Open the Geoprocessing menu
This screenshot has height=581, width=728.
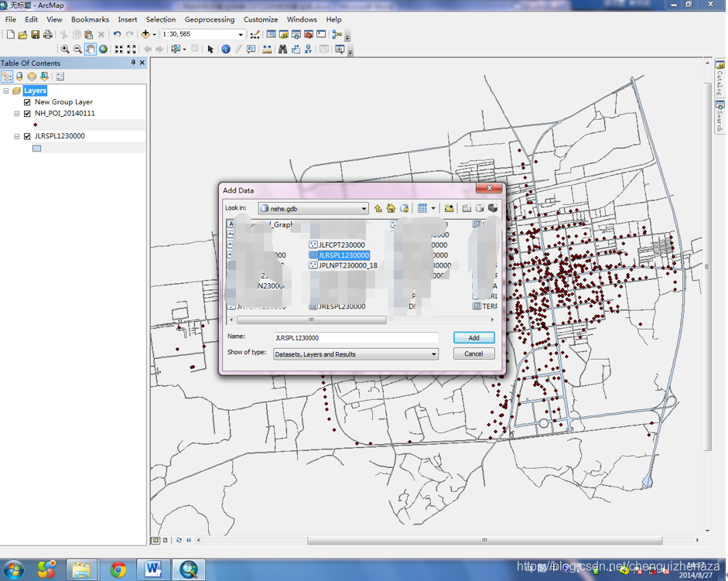coord(210,19)
